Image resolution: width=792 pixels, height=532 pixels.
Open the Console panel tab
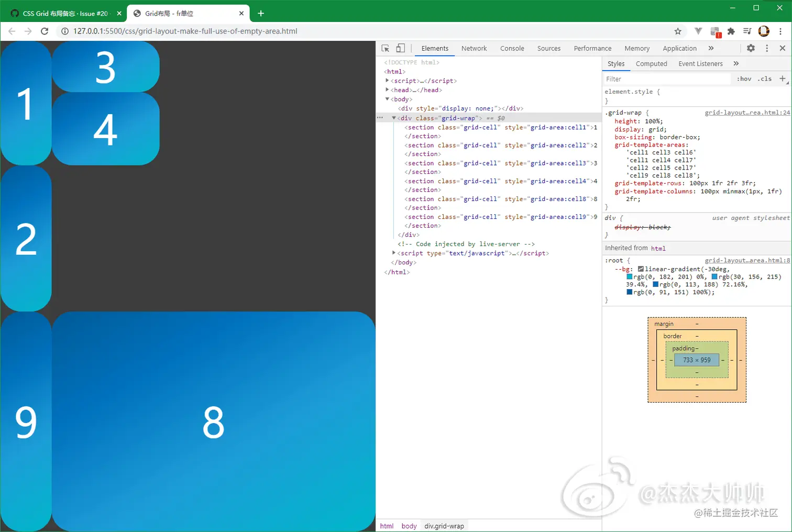point(512,48)
